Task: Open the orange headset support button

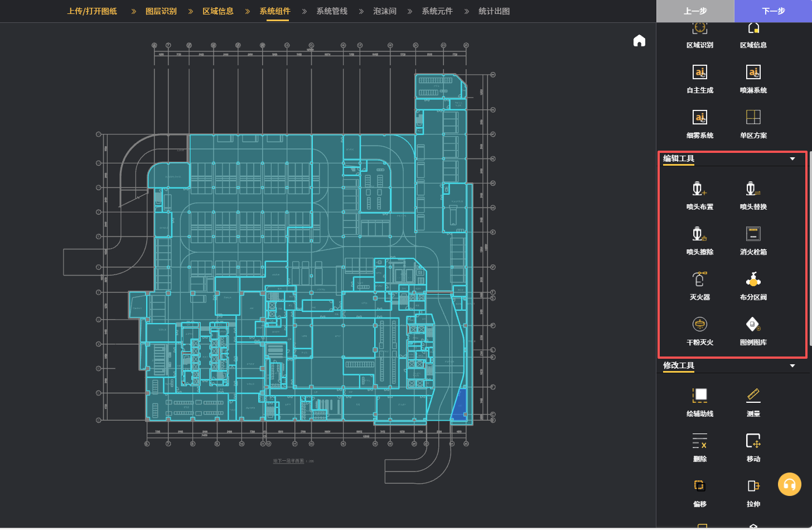Action: 789,484
